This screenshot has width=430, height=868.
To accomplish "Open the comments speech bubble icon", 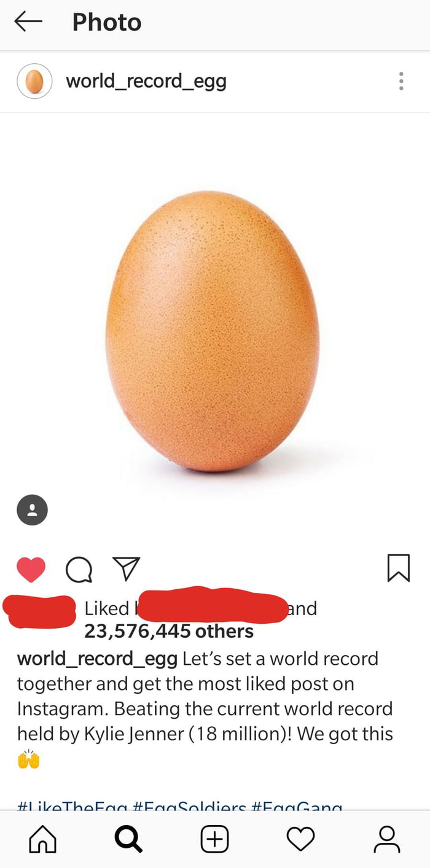I will point(79,570).
